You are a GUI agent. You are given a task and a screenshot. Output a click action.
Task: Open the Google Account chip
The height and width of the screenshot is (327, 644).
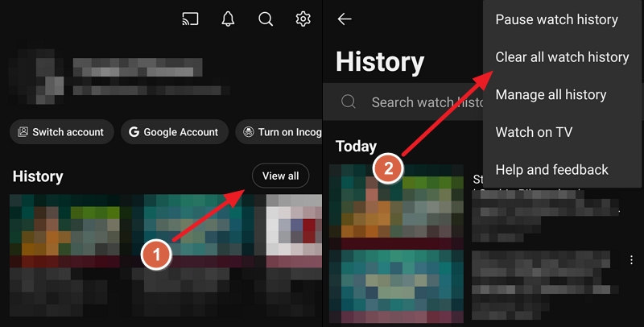(173, 132)
